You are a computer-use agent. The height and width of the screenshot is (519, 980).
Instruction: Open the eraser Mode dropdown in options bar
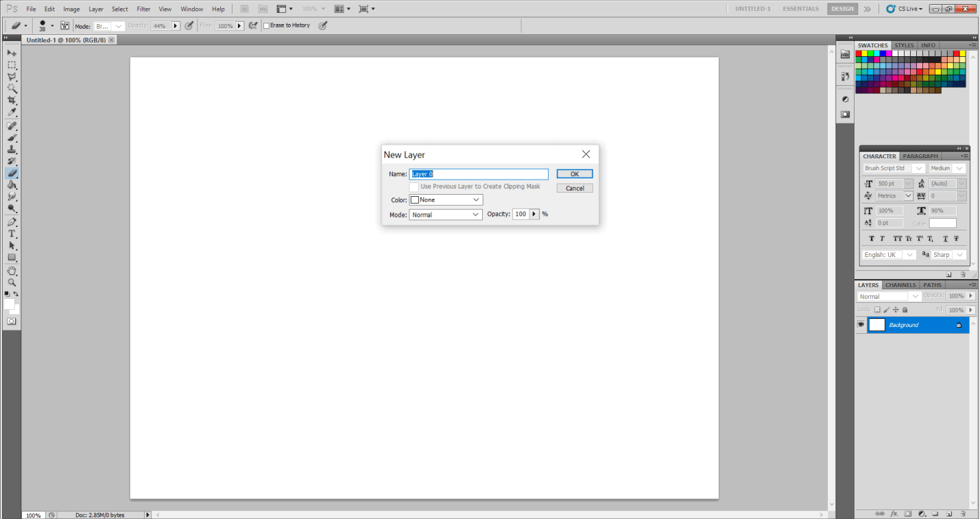coord(109,26)
